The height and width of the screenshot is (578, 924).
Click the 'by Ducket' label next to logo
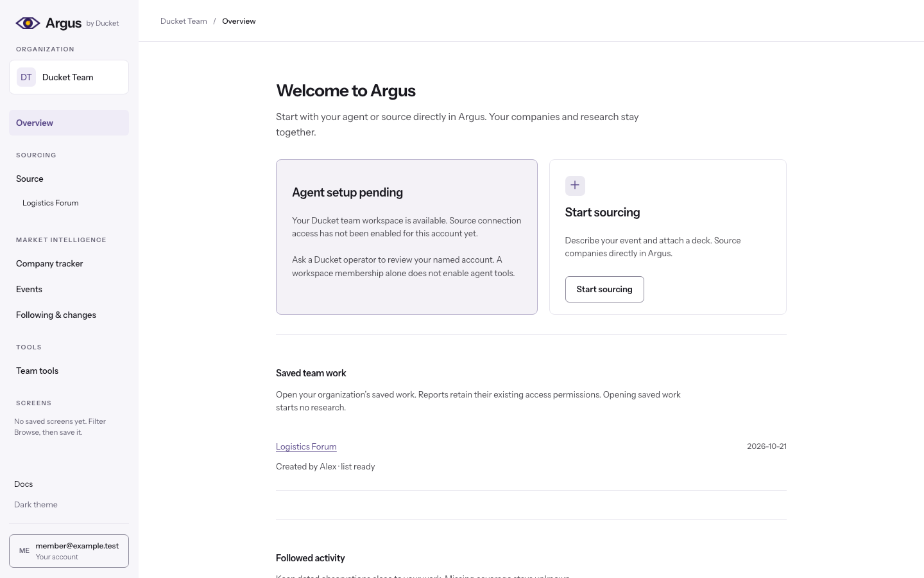103,23
